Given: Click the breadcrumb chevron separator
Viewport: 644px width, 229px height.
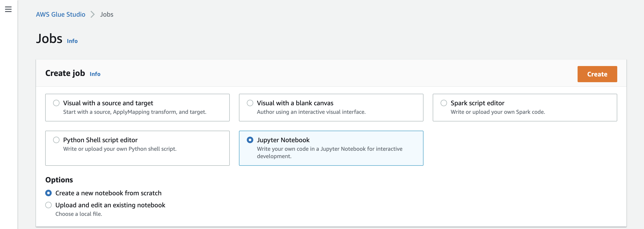Looking at the screenshot, I should (x=93, y=15).
